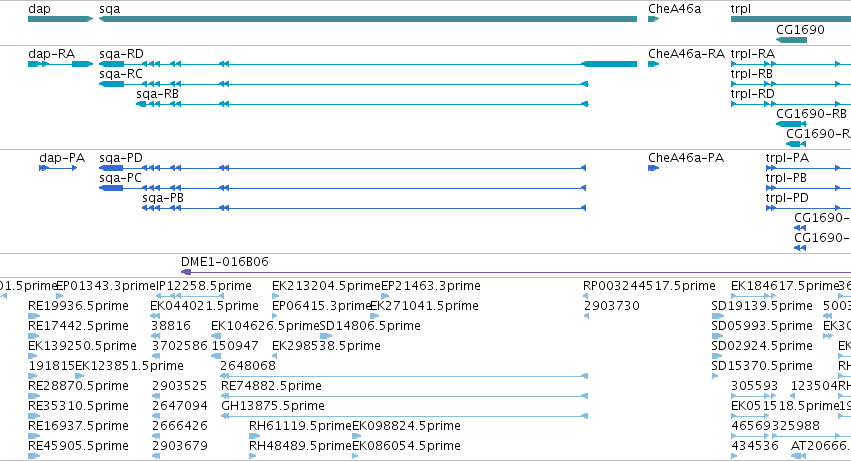
Task: Click EST SD15370.5prime
Action: pyautogui.click(x=762, y=366)
